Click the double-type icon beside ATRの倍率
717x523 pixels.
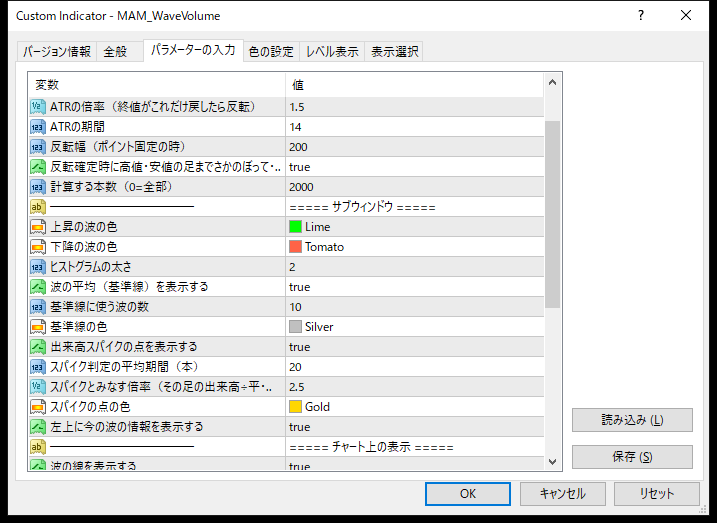38,107
